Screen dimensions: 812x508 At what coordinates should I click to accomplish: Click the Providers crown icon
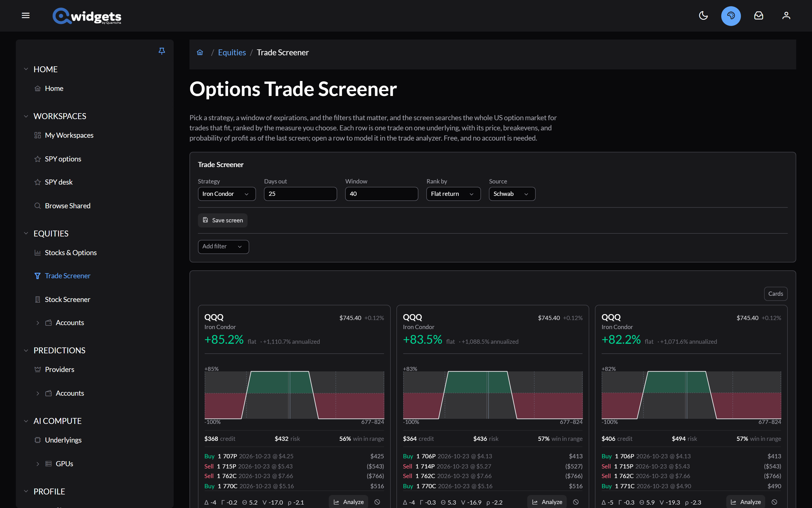[x=37, y=370]
